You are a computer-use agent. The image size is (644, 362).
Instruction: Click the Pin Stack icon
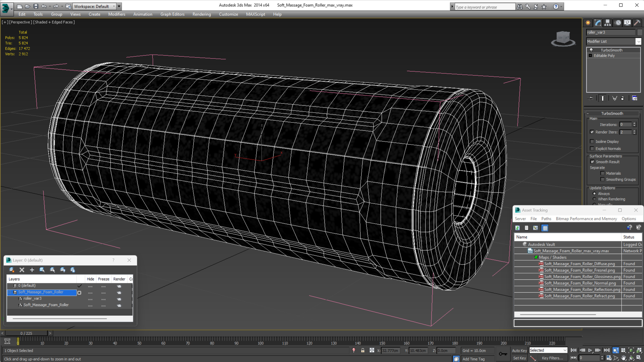tap(591, 98)
